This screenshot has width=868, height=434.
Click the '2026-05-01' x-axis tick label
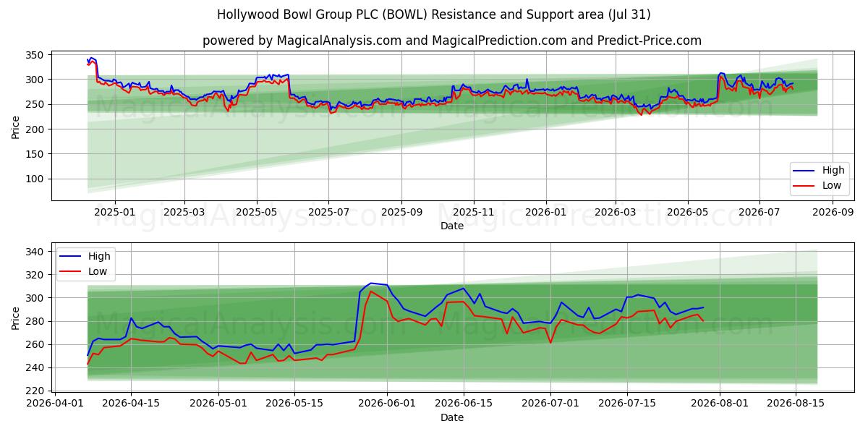point(218,404)
